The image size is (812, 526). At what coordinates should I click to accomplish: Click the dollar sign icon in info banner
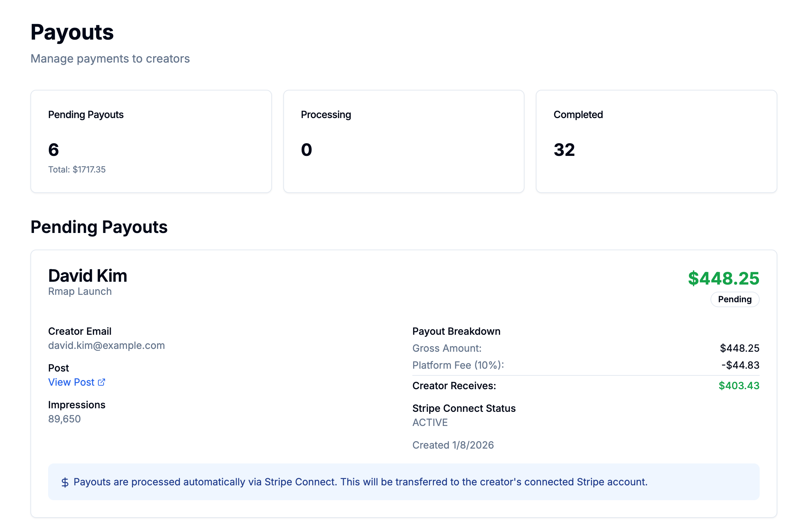(x=65, y=482)
